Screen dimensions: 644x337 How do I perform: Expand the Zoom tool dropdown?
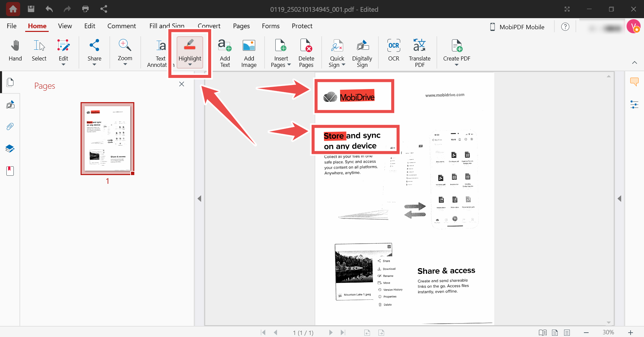coord(125,63)
